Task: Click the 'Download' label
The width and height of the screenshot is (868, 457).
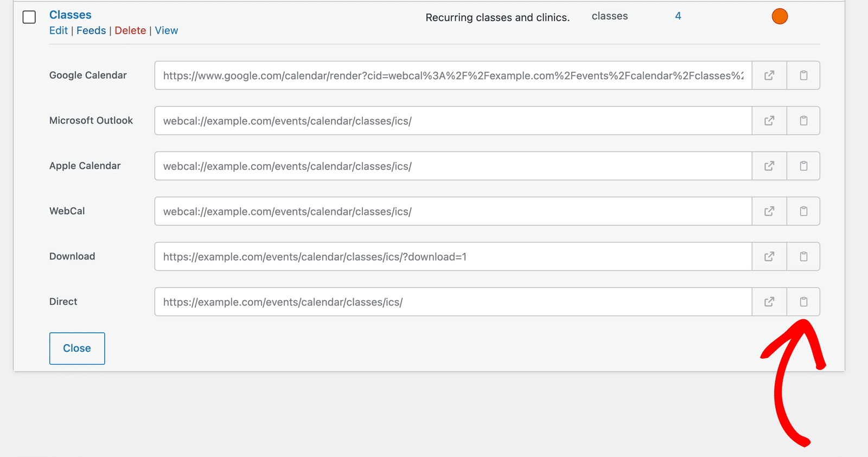Action: 72,256
